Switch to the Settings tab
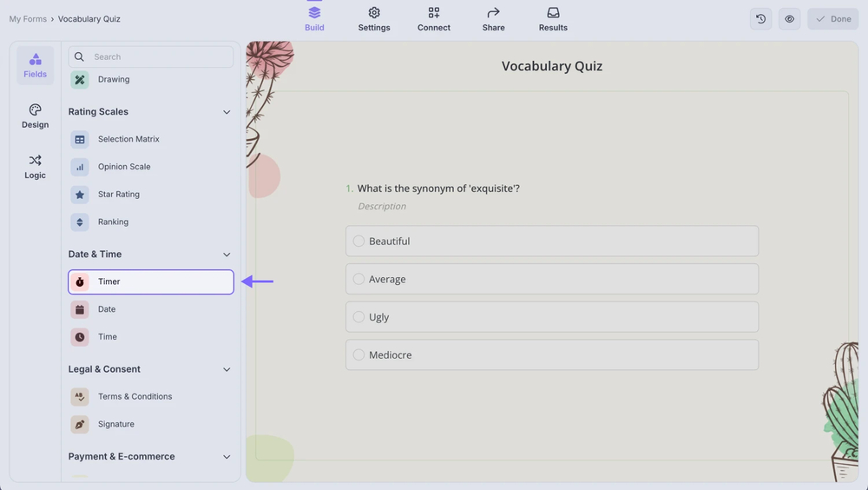Image resolution: width=868 pixels, height=490 pixels. pyautogui.click(x=374, y=19)
